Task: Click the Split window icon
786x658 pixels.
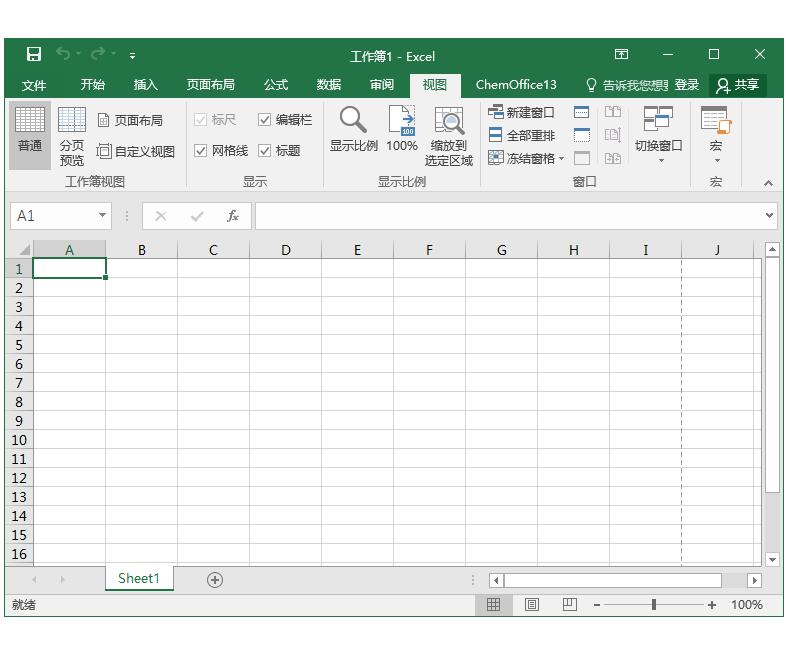Action: coord(581,112)
